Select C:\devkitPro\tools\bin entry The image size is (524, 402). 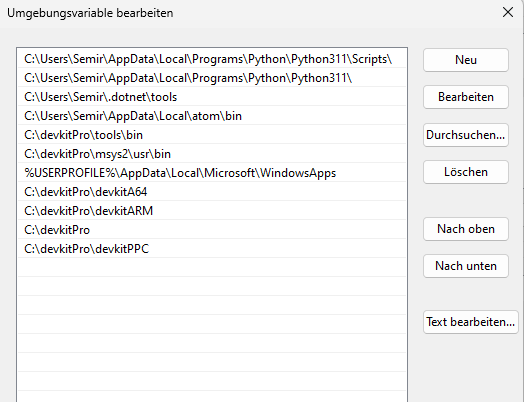click(x=212, y=135)
